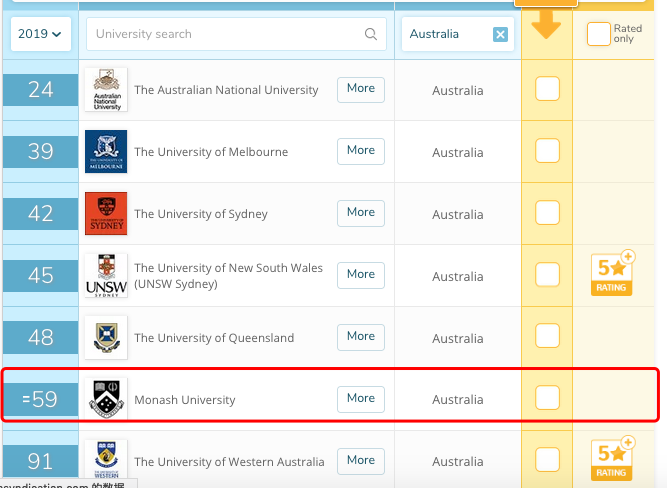Click the Monash University crest logo
Screen dimensions: 667x488
coord(106,399)
